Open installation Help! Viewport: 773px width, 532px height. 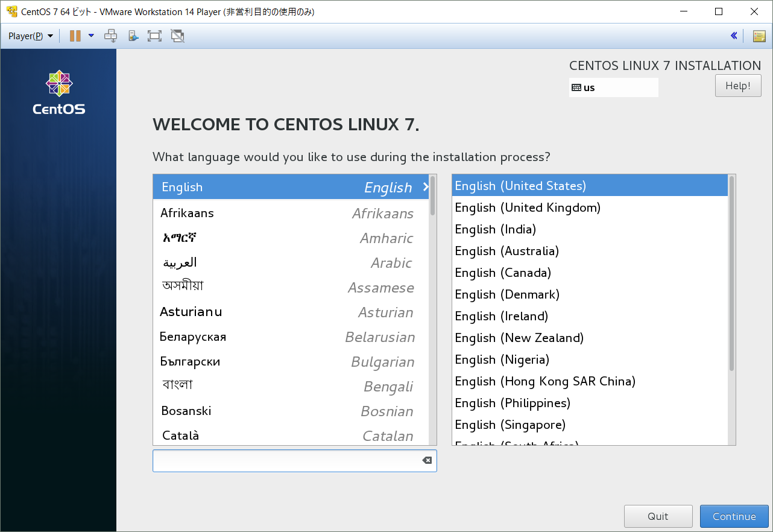tap(737, 85)
